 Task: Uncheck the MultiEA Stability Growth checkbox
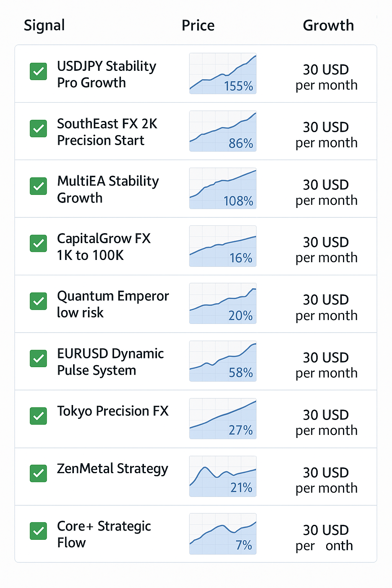tap(38, 186)
